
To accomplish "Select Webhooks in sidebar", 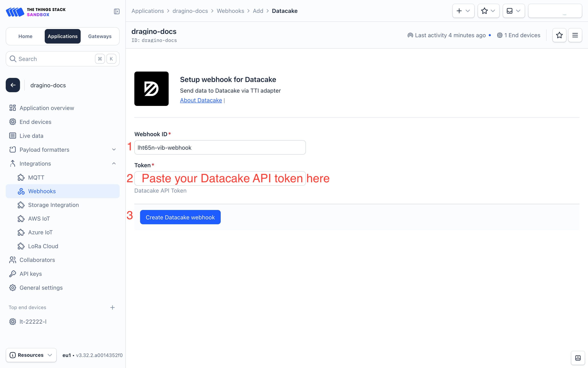I will pos(63,191).
